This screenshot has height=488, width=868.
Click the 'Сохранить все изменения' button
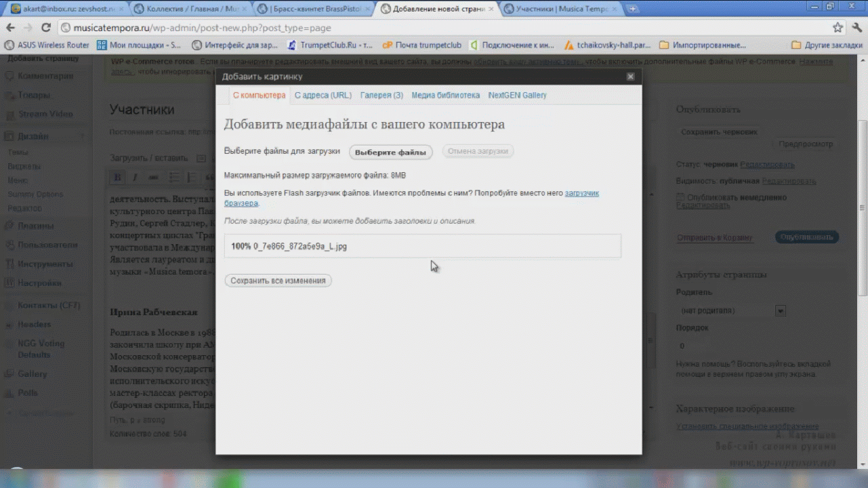click(x=278, y=281)
